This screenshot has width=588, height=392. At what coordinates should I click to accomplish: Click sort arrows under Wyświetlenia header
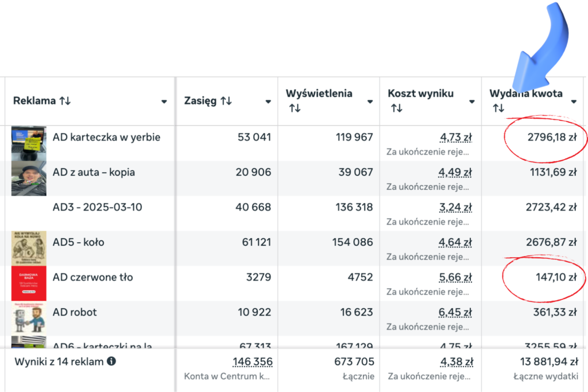[295, 108]
